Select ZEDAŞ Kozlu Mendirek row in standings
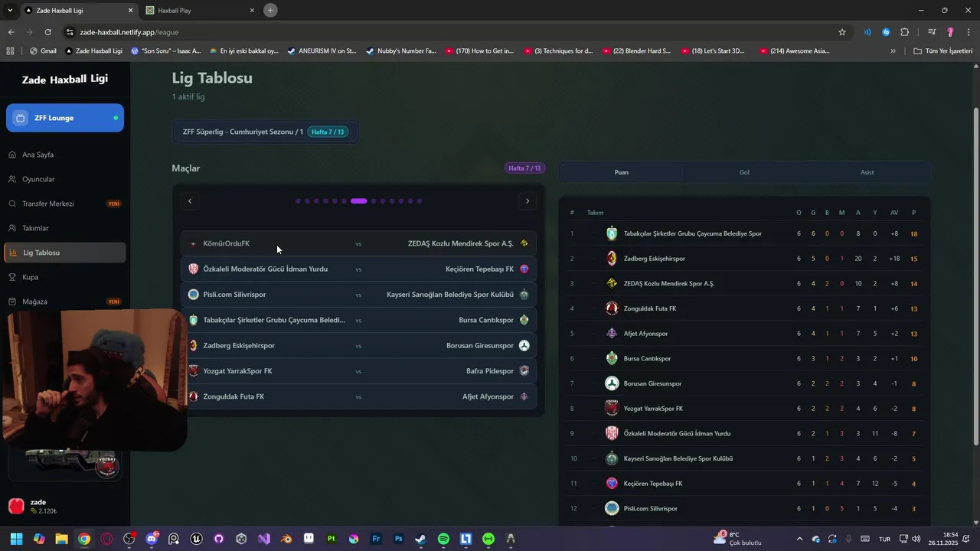The image size is (980, 551). point(744,284)
